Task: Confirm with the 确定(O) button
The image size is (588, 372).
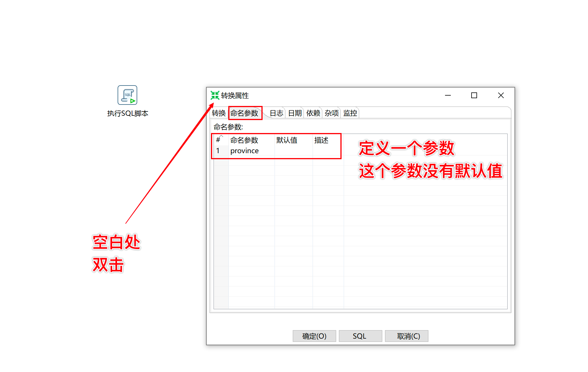Action: pos(314,336)
